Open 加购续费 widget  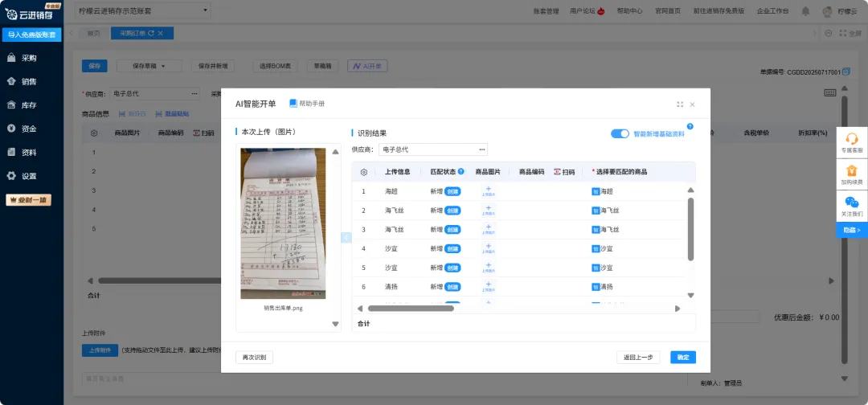851,174
